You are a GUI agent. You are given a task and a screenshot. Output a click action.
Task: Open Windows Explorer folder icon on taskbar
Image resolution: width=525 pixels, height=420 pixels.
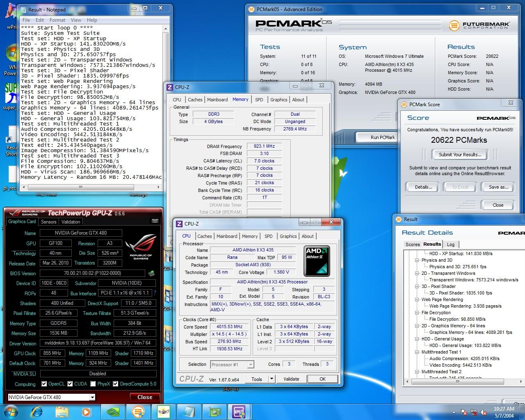point(62,411)
